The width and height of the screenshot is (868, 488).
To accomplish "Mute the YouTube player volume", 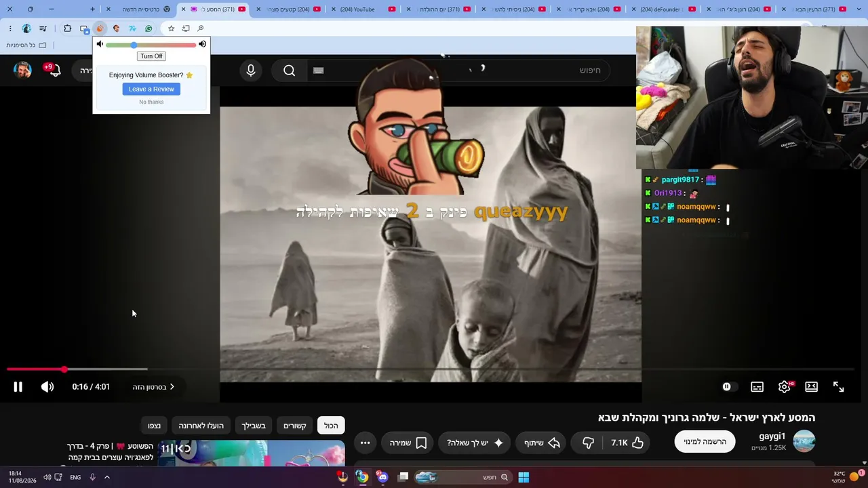I will pos(47,387).
